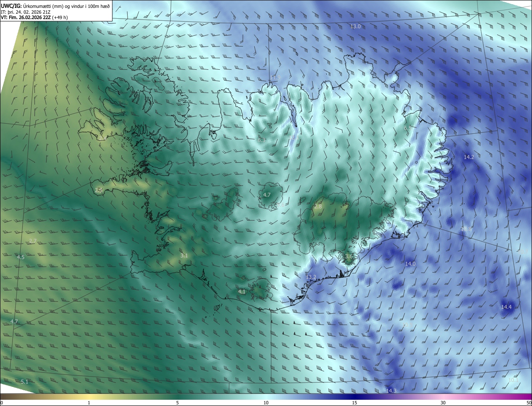
Task: Click the '14.3' value label
Action: 391,391
